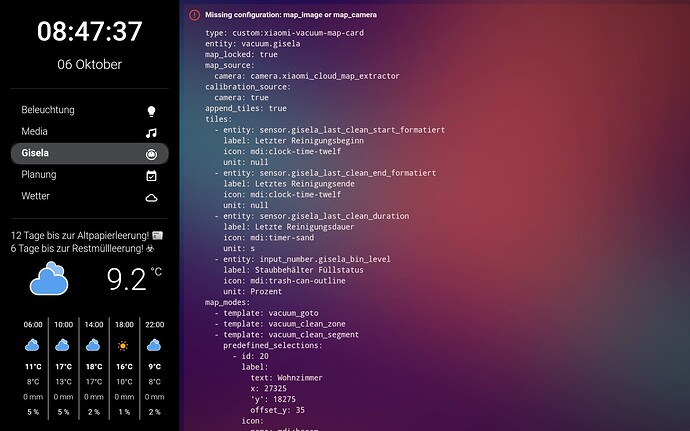Viewport: 690px width, 431px height.
Task: Click the 'map_locked: true' line
Action: (241, 55)
